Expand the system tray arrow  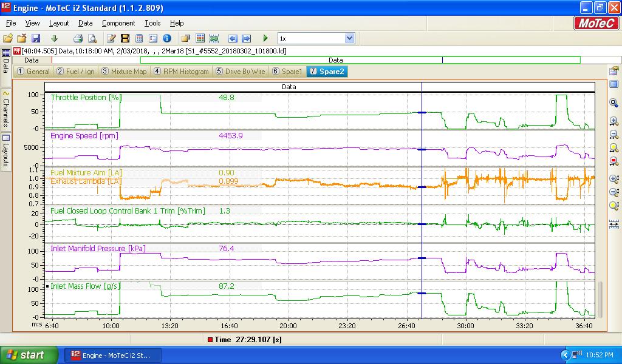tap(565, 356)
